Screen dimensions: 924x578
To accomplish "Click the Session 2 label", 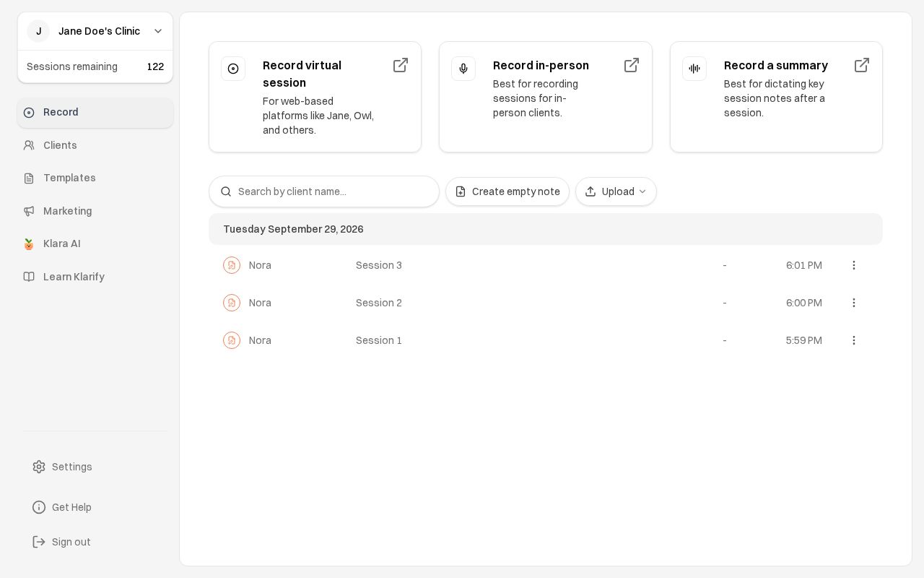I will [x=379, y=303].
